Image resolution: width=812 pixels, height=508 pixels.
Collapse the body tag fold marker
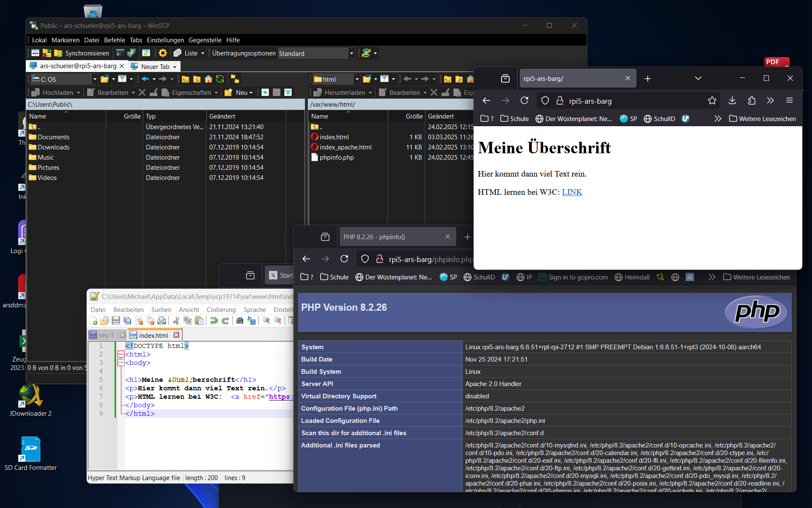pyautogui.click(x=121, y=363)
